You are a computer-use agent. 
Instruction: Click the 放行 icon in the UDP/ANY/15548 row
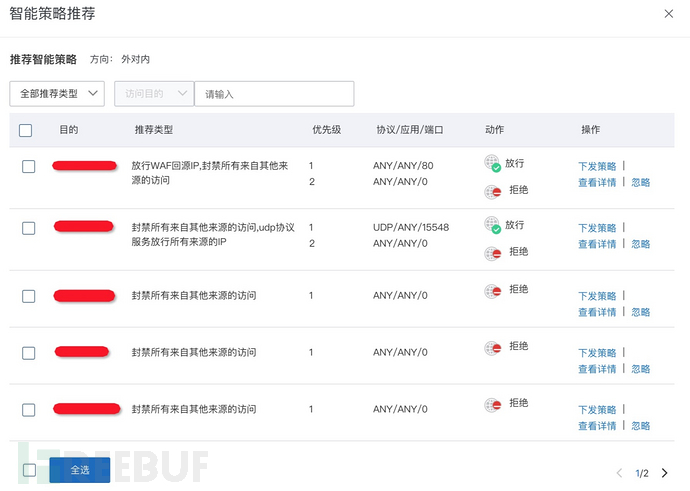(x=492, y=225)
